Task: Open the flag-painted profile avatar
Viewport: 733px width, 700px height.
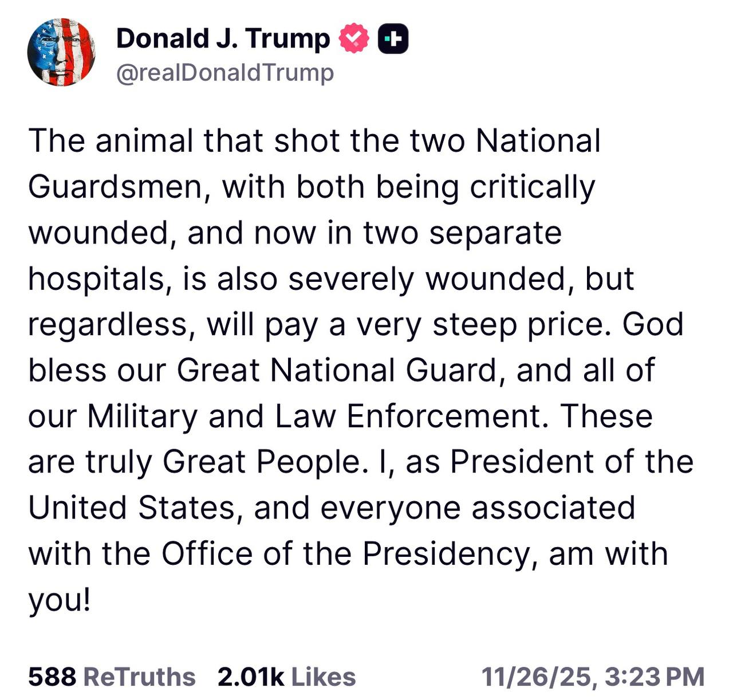Action: (x=61, y=52)
